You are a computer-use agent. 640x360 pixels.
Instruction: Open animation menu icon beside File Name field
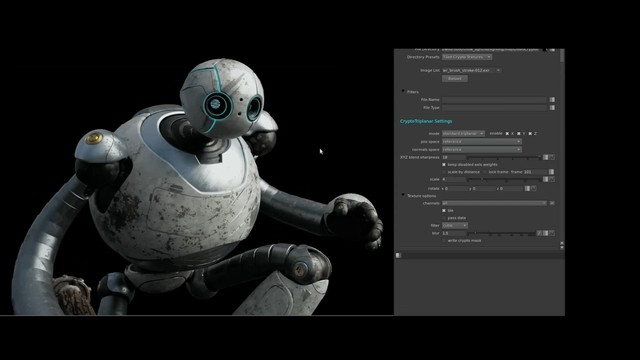552,100
